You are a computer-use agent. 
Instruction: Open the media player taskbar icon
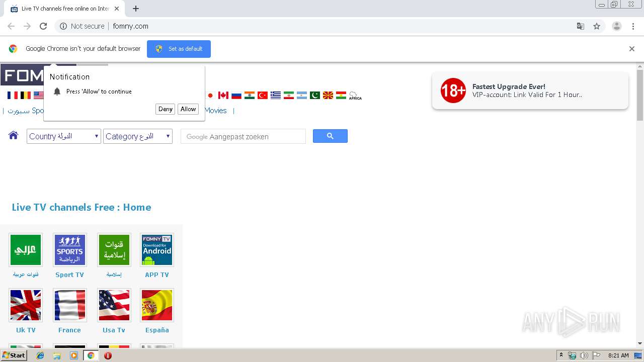74,355
